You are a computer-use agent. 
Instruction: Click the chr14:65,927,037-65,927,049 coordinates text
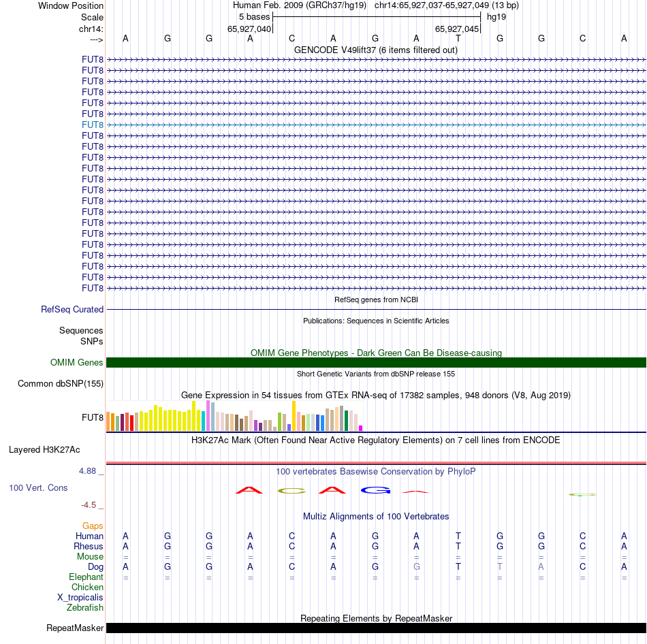point(432,5)
